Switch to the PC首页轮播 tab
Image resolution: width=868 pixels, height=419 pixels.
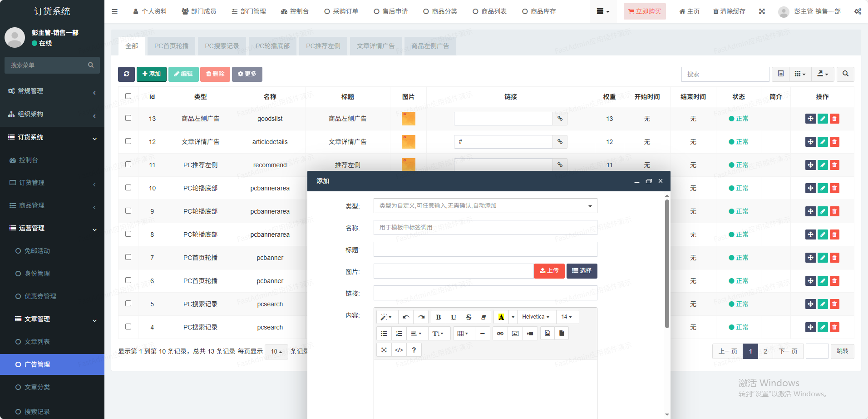(171, 46)
